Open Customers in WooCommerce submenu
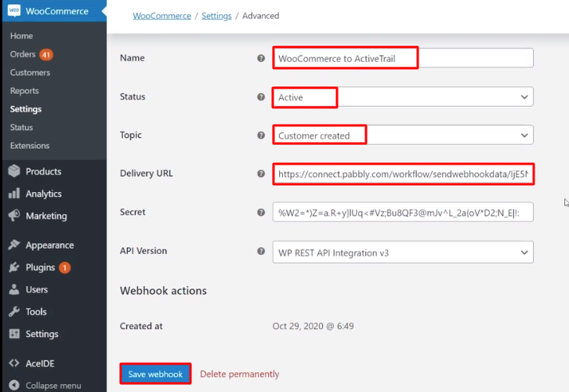This screenshot has height=392, width=569. point(30,73)
